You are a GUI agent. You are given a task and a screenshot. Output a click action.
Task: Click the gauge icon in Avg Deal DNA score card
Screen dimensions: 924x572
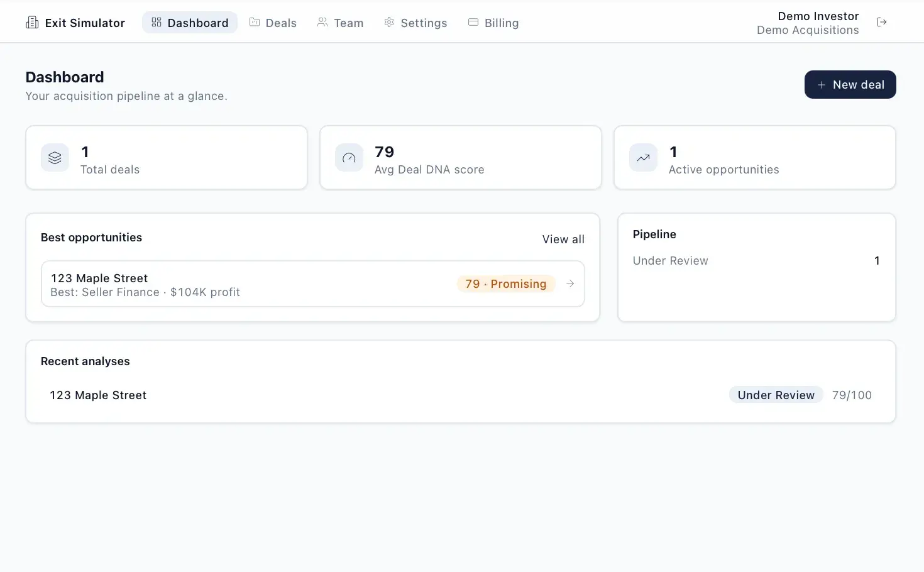(x=349, y=158)
